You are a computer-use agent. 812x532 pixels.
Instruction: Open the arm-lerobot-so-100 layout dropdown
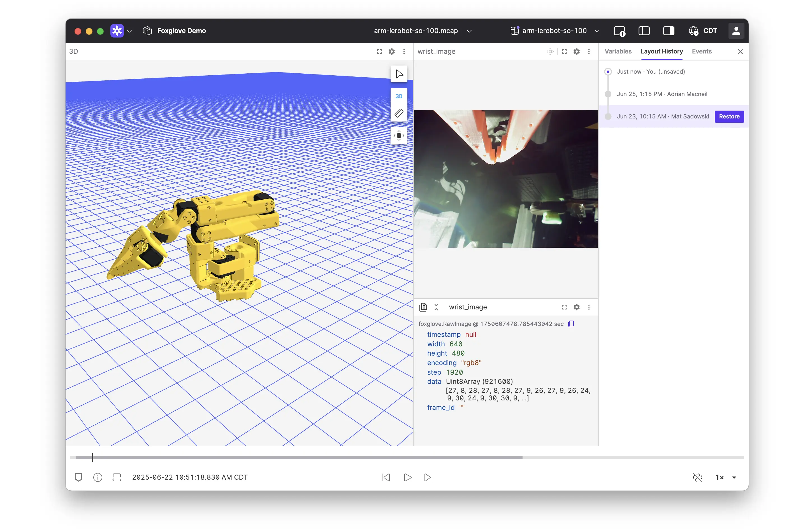coord(555,31)
